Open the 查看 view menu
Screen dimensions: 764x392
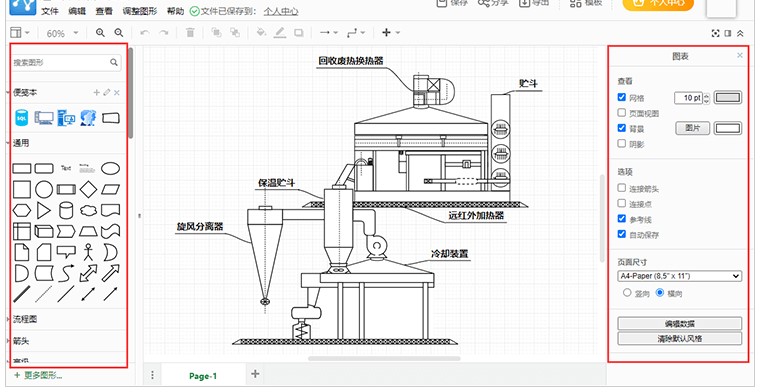[104, 11]
